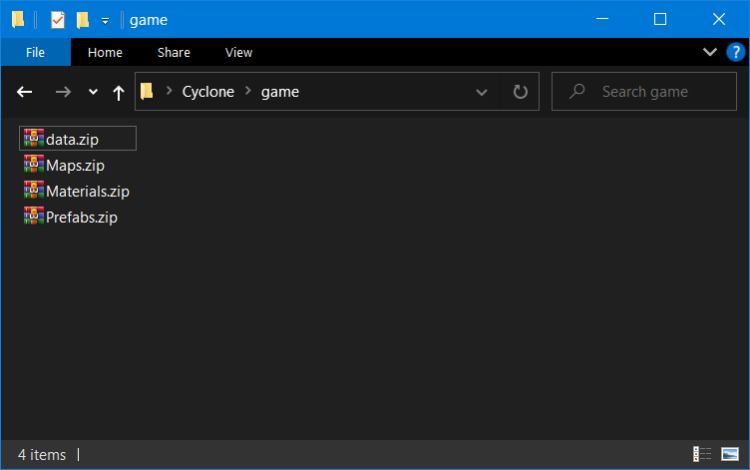The height and width of the screenshot is (470, 750).
Task: Customize Quick Access Toolbar dropdown
Action: 105,20
